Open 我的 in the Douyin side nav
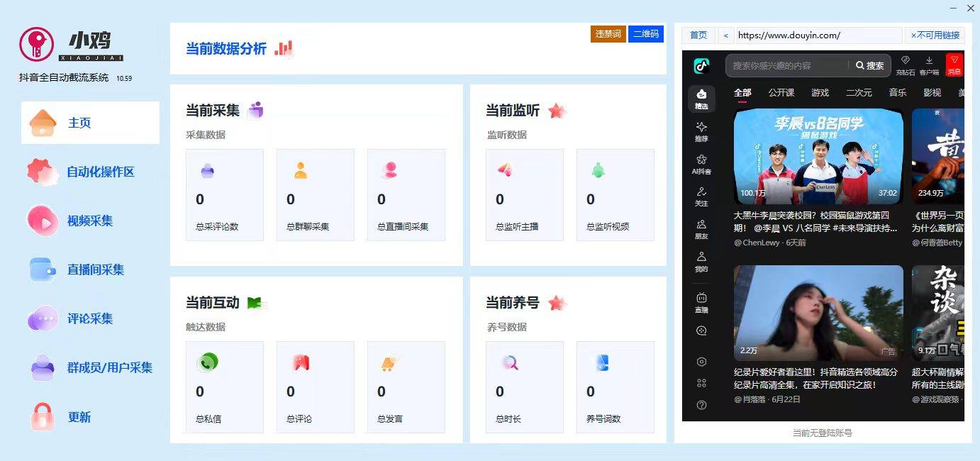 click(701, 262)
